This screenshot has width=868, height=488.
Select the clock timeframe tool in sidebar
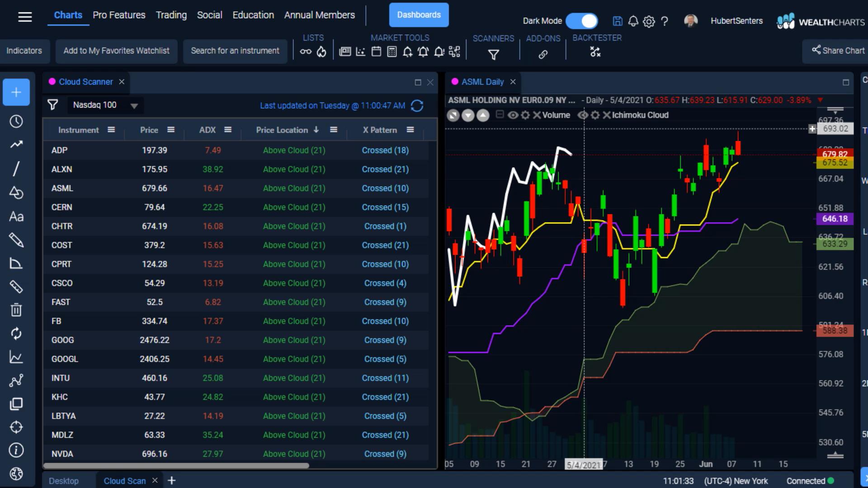point(16,121)
